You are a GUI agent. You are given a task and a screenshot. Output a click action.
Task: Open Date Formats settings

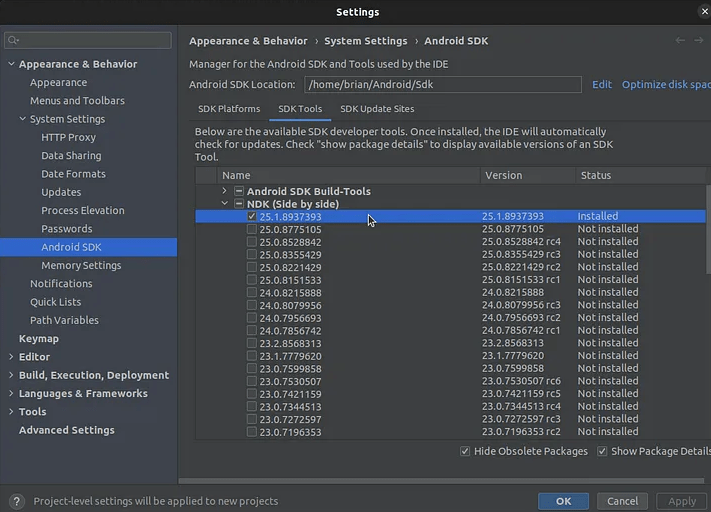73,174
